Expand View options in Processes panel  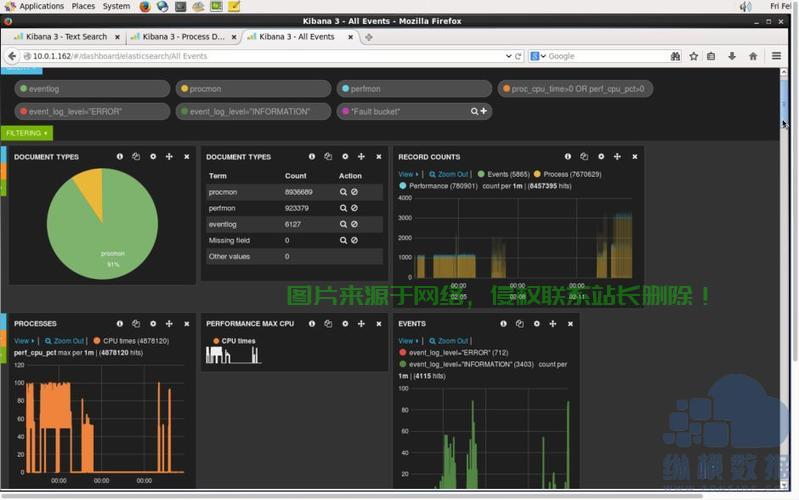tap(24, 341)
